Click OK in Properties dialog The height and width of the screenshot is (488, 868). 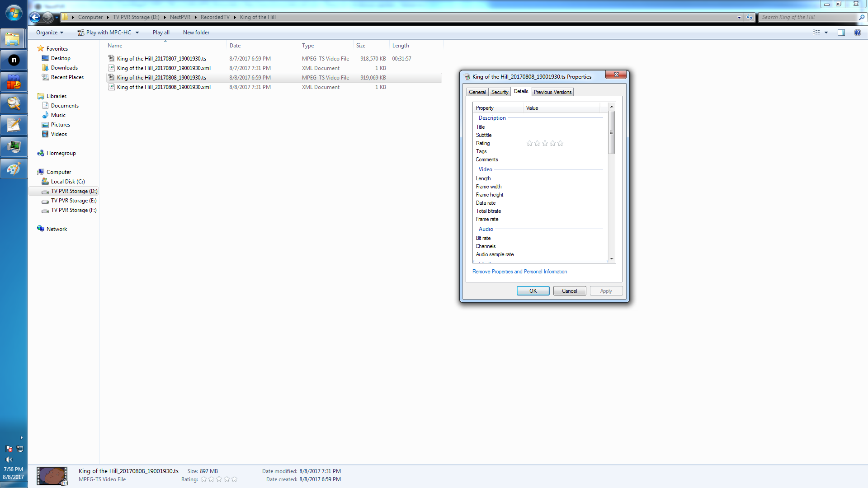pos(533,291)
